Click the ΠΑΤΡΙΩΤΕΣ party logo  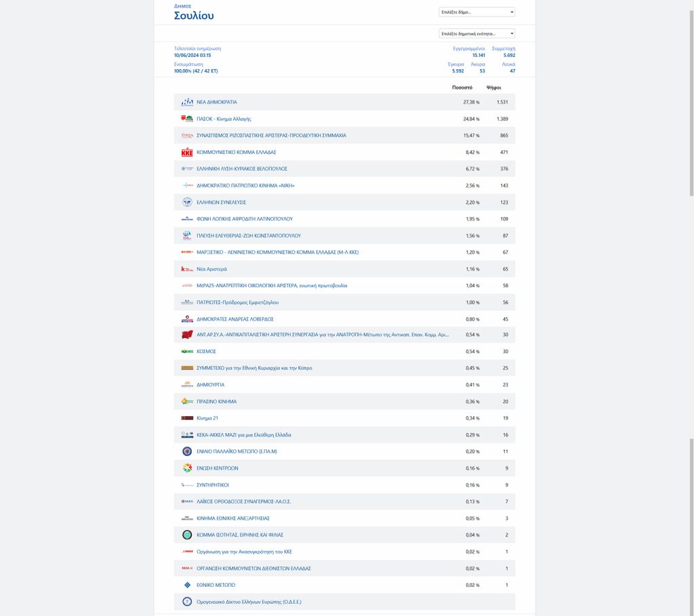click(187, 302)
